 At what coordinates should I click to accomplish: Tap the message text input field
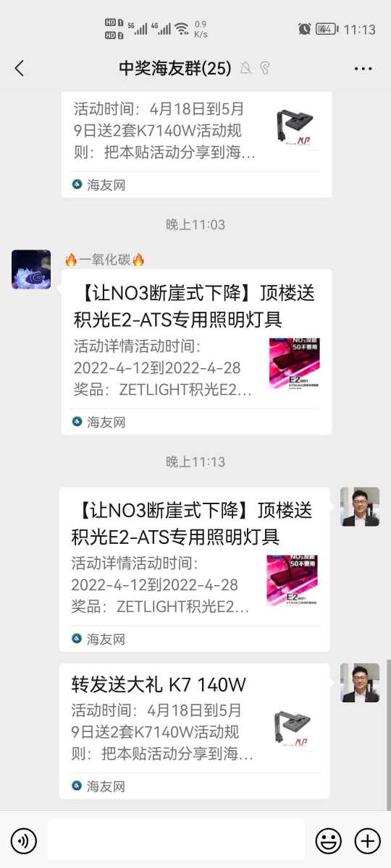(x=176, y=840)
